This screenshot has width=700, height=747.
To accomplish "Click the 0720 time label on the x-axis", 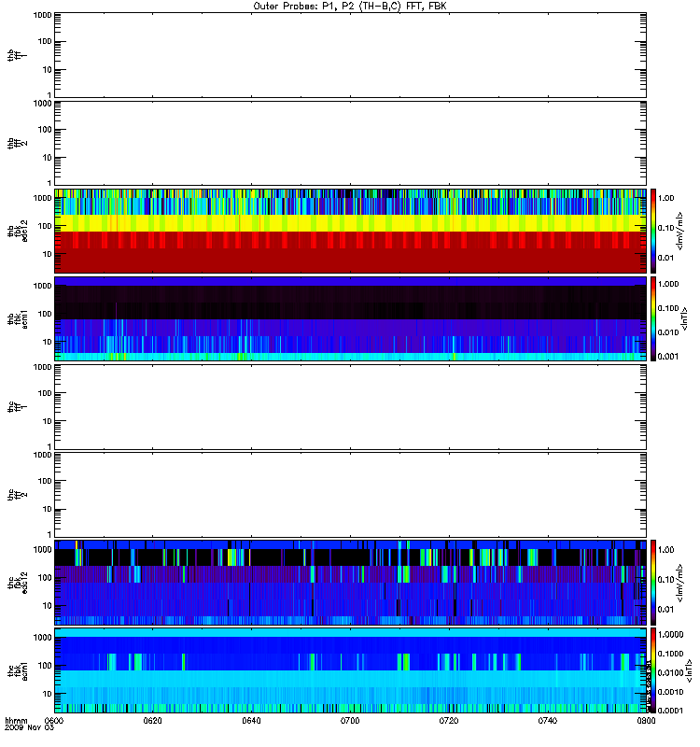I will pos(449,720).
